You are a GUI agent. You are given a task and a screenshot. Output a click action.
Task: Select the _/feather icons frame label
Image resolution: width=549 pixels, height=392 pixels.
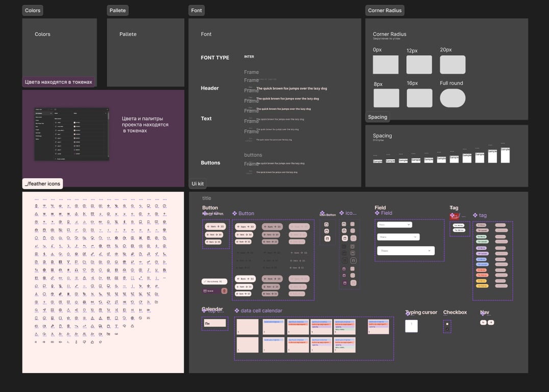tap(43, 184)
